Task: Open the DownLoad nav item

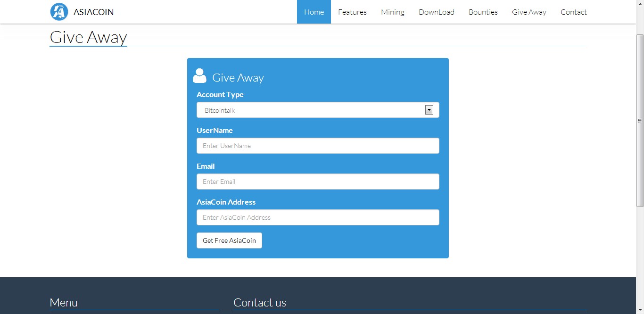Action: coord(437,12)
